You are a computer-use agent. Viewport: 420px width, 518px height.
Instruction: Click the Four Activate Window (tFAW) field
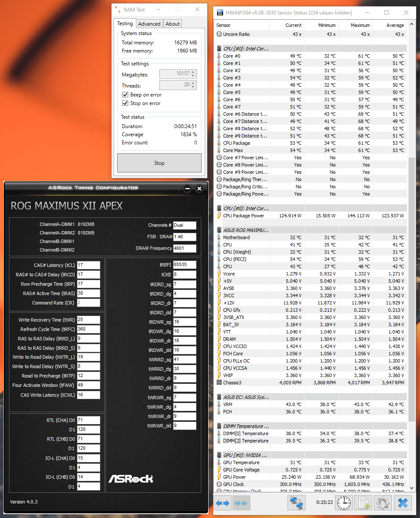click(x=88, y=385)
